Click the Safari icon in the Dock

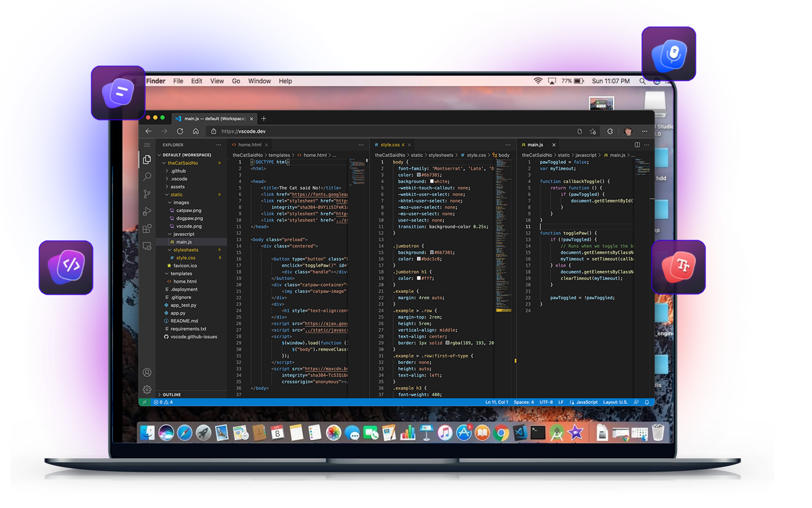185,433
